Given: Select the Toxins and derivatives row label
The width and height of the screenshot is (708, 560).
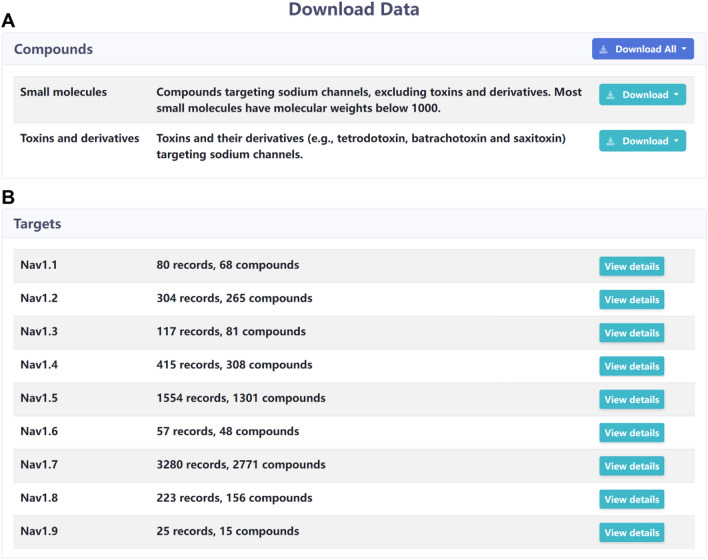Looking at the screenshot, I should 79,138.
